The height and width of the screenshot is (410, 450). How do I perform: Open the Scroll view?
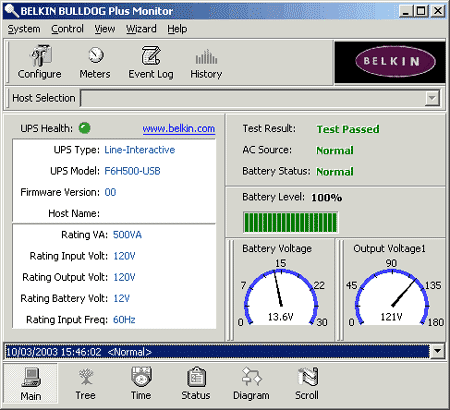coord(307,384)
